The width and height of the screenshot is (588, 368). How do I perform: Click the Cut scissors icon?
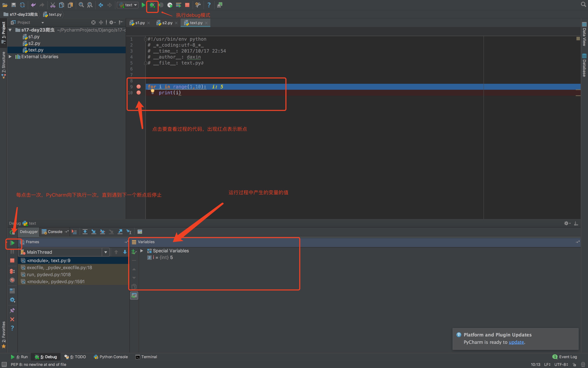pos(53,5)
